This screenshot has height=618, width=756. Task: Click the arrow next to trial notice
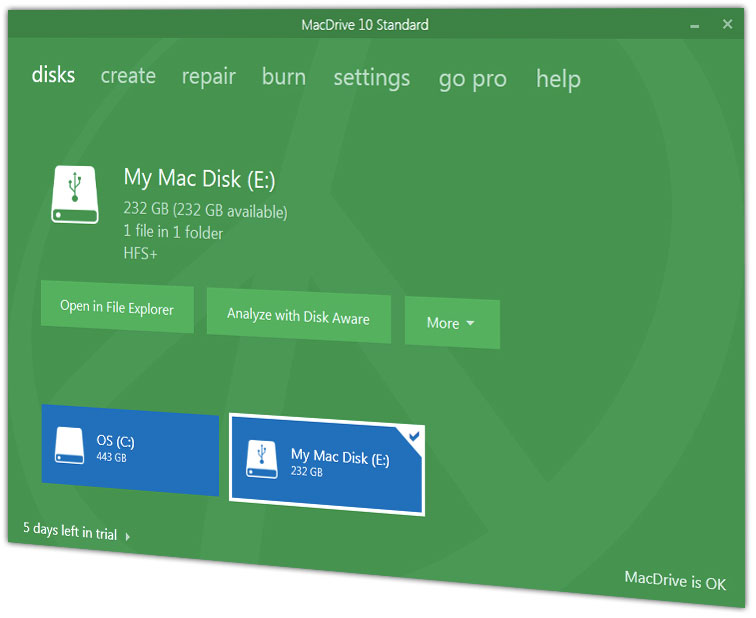pyautogui.click(x=127, y=537)
